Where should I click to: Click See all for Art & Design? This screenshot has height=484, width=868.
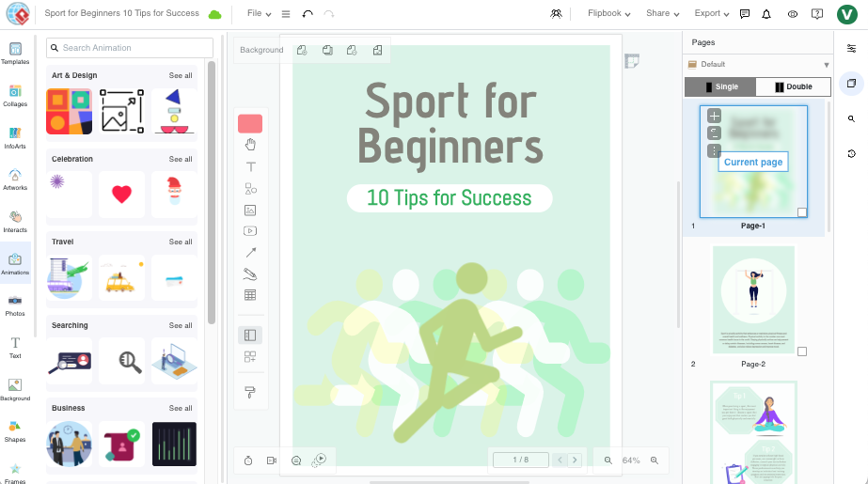[181, 75]
